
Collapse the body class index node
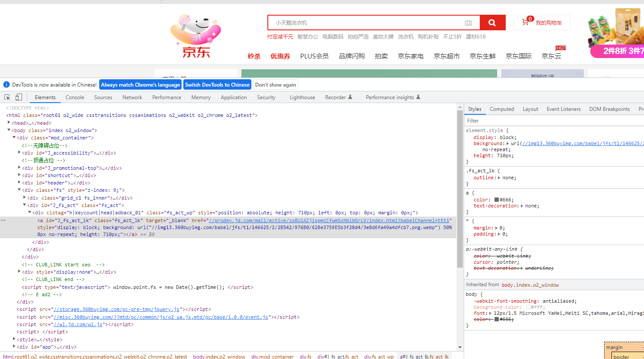[x=9, y=130]
